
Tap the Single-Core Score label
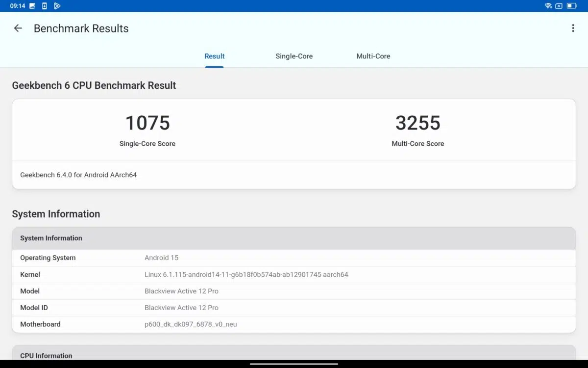coord(147,144)
